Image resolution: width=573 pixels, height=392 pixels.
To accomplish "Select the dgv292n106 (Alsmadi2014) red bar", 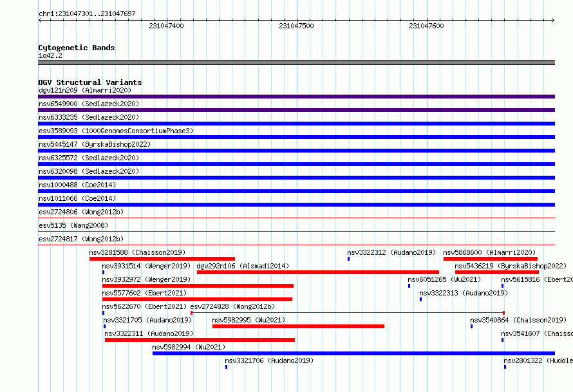I will click(x=318, y=272).
